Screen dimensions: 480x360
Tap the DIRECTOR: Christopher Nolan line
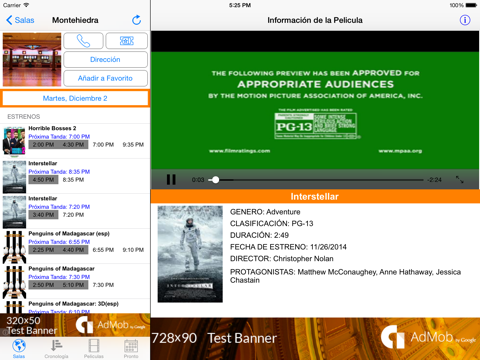click(282, 259)
